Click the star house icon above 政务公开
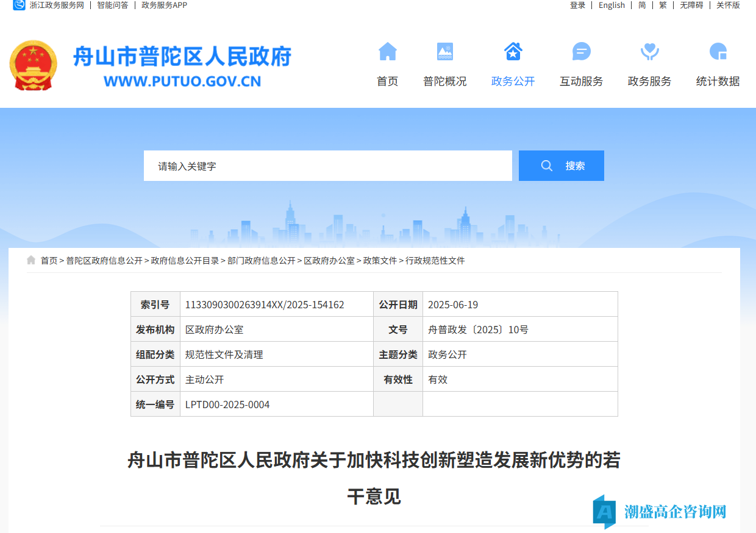The height and width of the screenshot is (533, 756). 513,52
